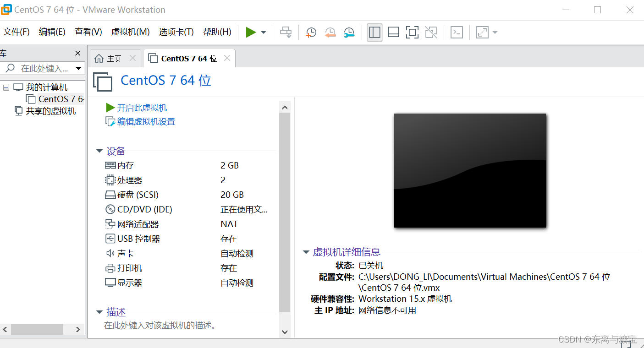
Task: Open the power options dropdown arrow beside play
Action: (x=264, y=33)
